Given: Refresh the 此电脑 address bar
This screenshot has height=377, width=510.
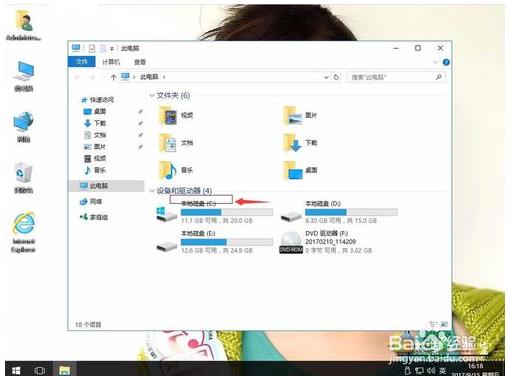Looking at the screenshot, I should 336,77.
